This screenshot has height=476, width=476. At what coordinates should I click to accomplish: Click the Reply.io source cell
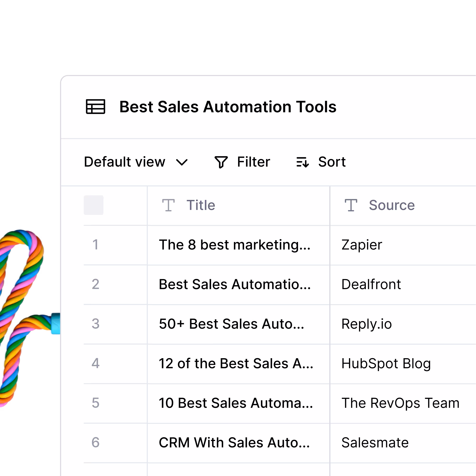(x=403, y=324)
